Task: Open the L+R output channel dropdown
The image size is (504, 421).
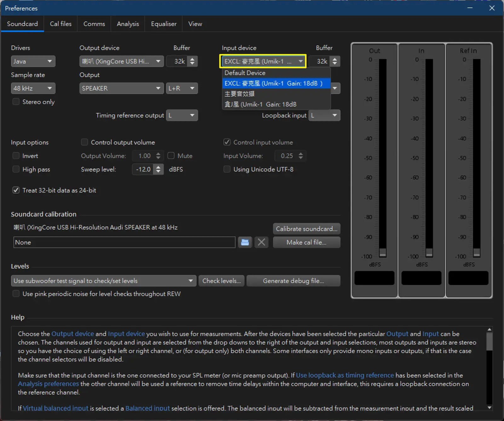Action: tap(182, 88)
